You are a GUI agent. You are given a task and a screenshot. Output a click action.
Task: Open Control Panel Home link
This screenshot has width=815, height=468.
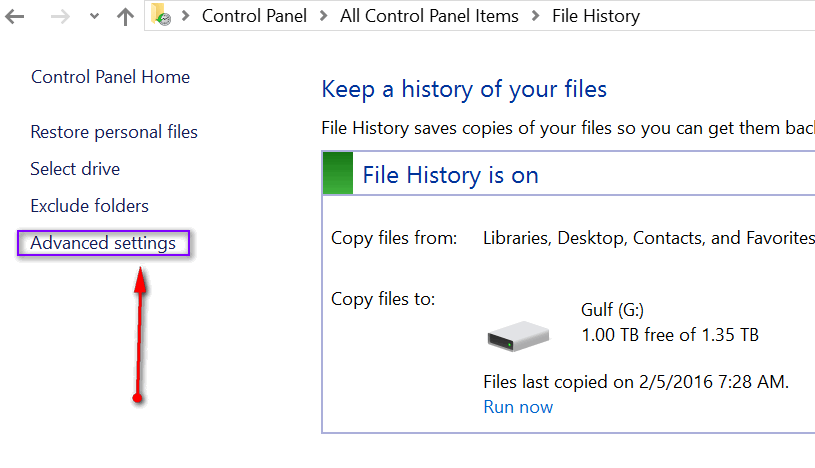[110, 77]
